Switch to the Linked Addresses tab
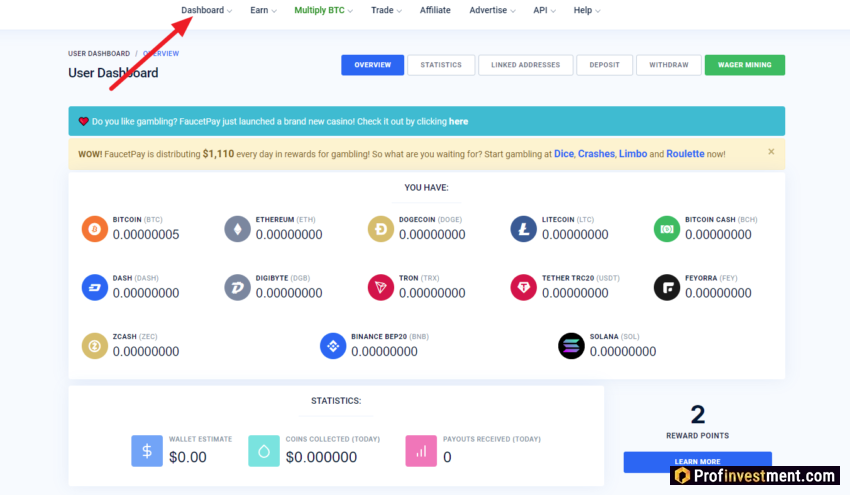This screenshot has width=850, height=495. click(x=526, y=65)
